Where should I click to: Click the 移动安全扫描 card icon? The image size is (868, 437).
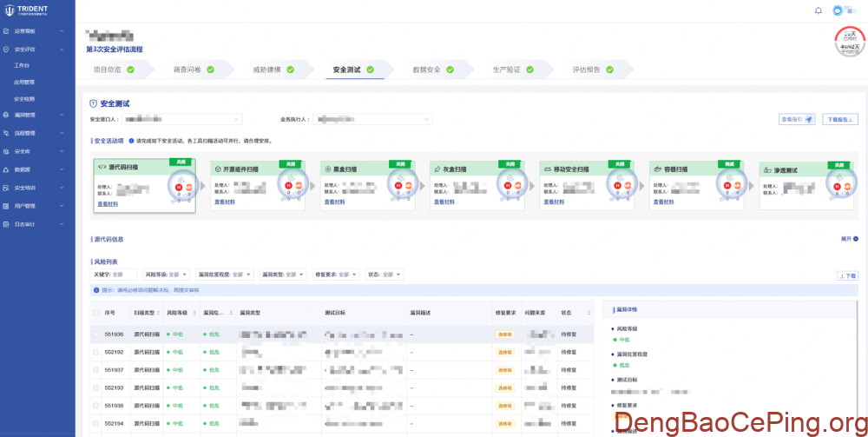click(x=547, y=169)
